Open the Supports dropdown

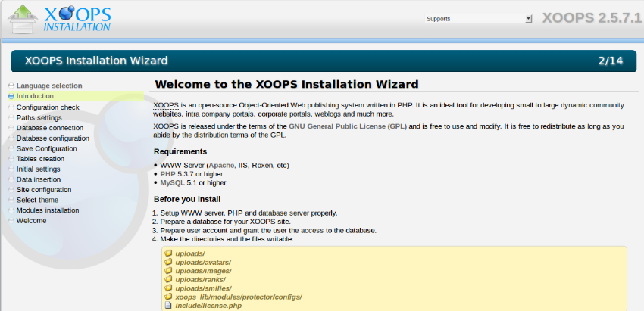click(478, 19)
